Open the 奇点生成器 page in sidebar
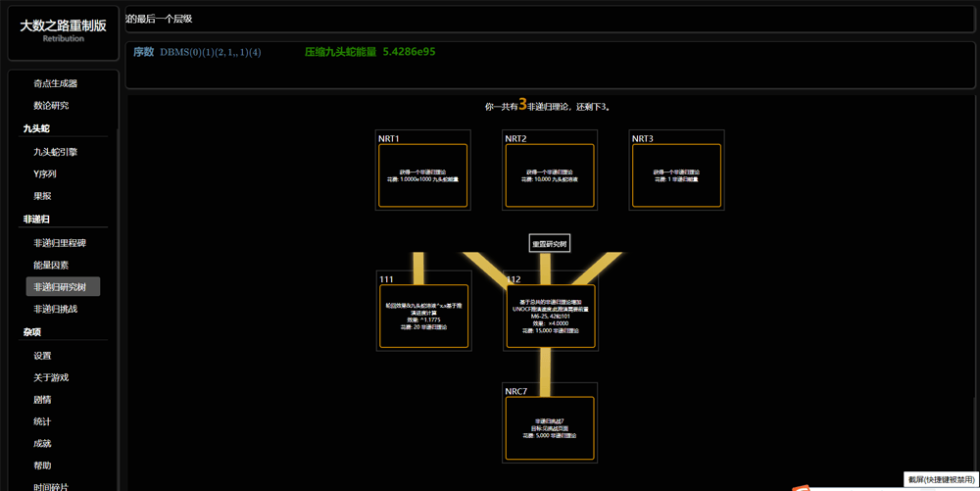 click(x=56, y=83)
